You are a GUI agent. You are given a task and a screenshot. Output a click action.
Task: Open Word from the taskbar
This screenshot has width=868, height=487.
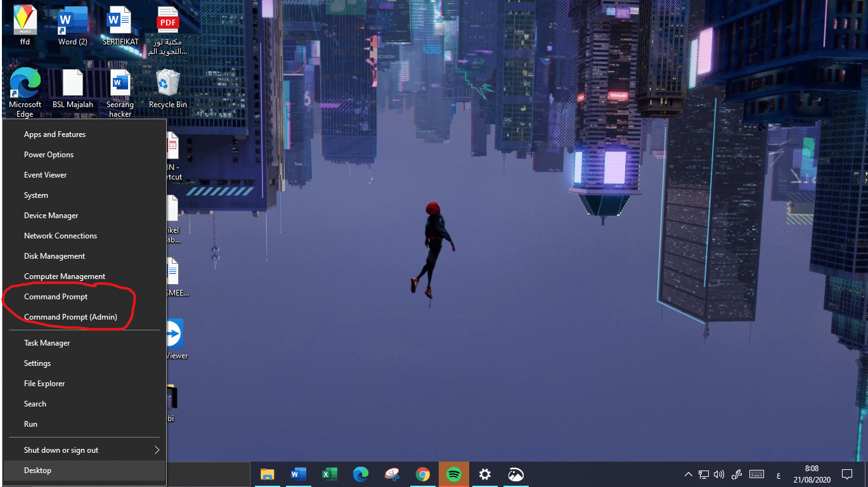299,474
